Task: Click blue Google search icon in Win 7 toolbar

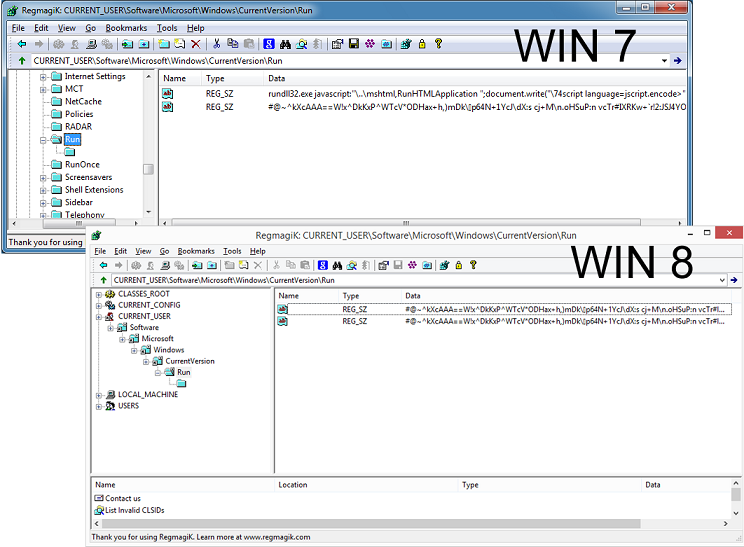Action: click(x=269, y=44)
